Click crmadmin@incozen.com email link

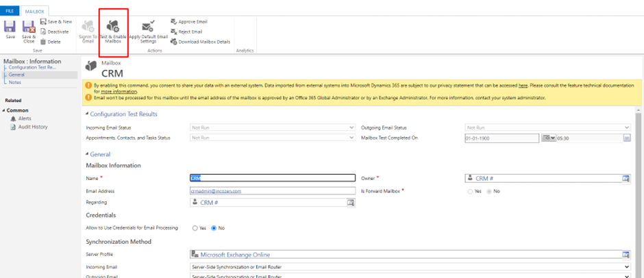click(x=216, y=191)
